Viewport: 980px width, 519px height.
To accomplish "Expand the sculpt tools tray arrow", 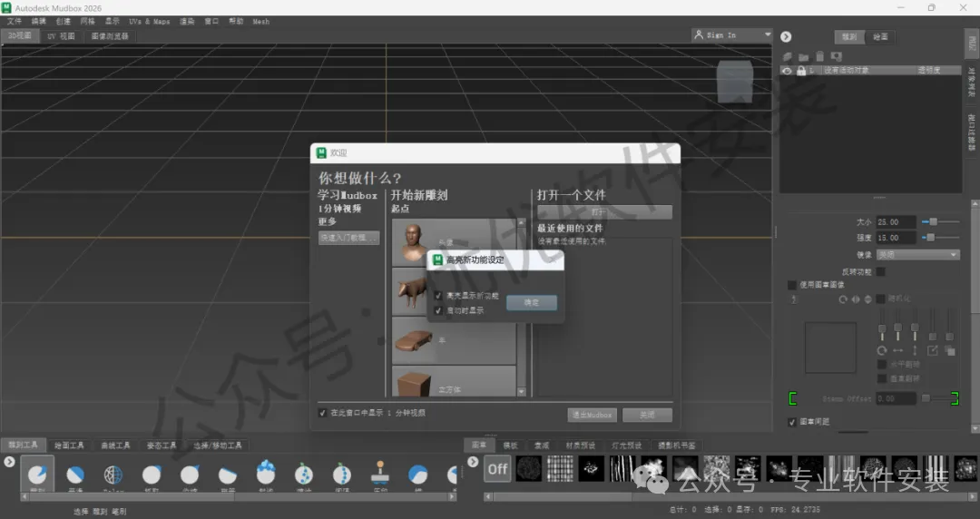I will click(x=9, y=462).
